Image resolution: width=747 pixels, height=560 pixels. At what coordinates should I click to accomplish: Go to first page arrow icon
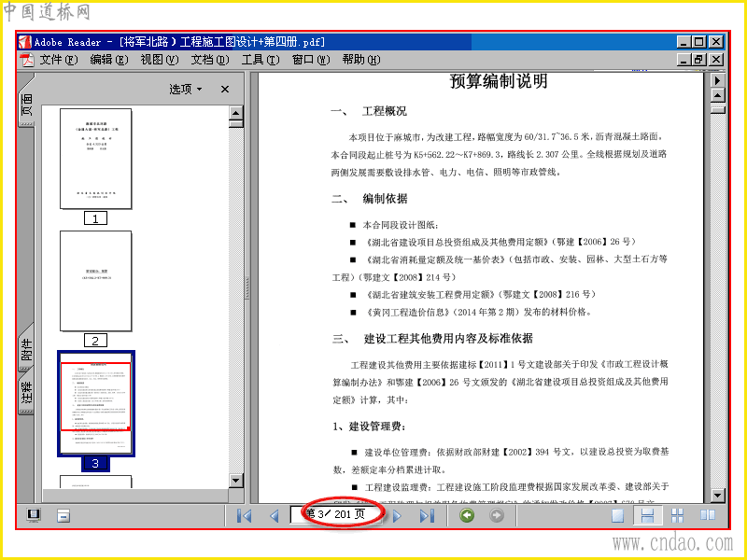pyautogui.click(x=244, y=516)
